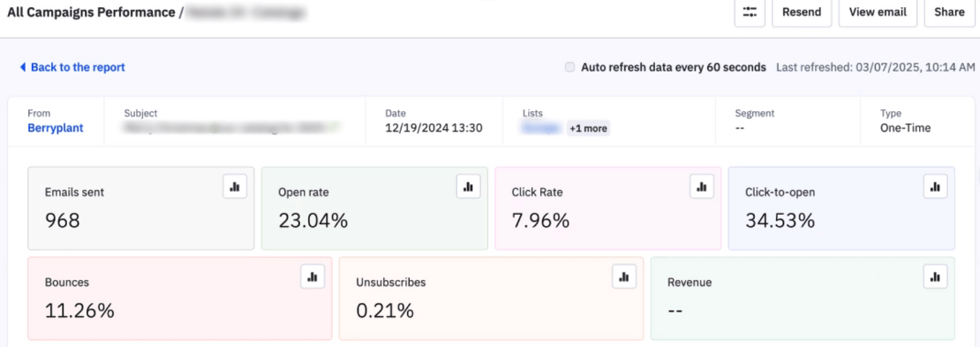The height and width of the screenshot is (347, 980).
Task: Click the Resend button
Action: (802, 11)
